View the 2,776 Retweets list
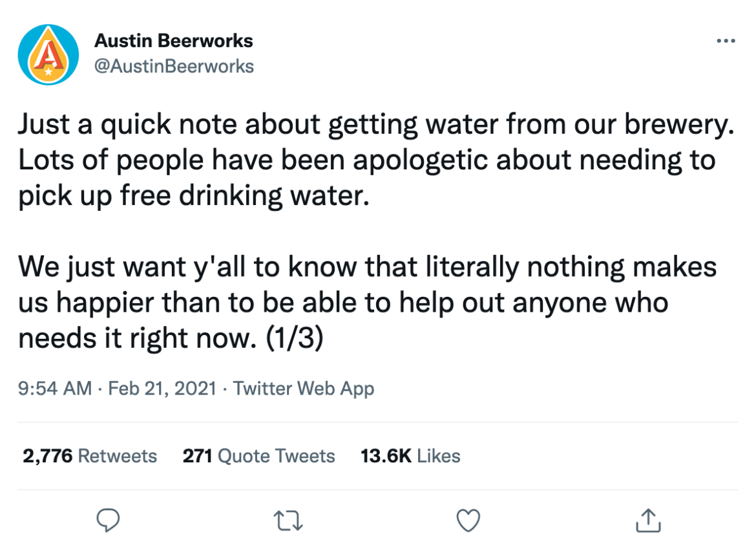756x549 pixels. coord(89,456)
